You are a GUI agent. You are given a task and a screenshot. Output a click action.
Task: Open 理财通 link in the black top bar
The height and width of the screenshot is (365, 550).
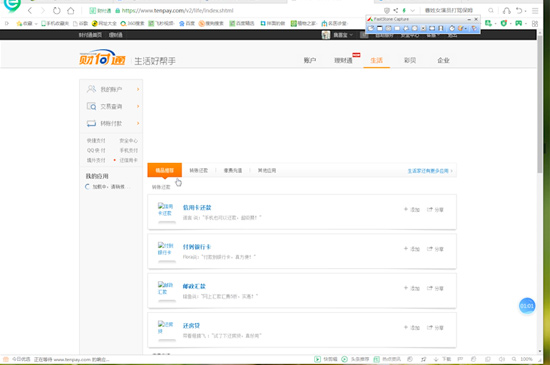point(115,35)
